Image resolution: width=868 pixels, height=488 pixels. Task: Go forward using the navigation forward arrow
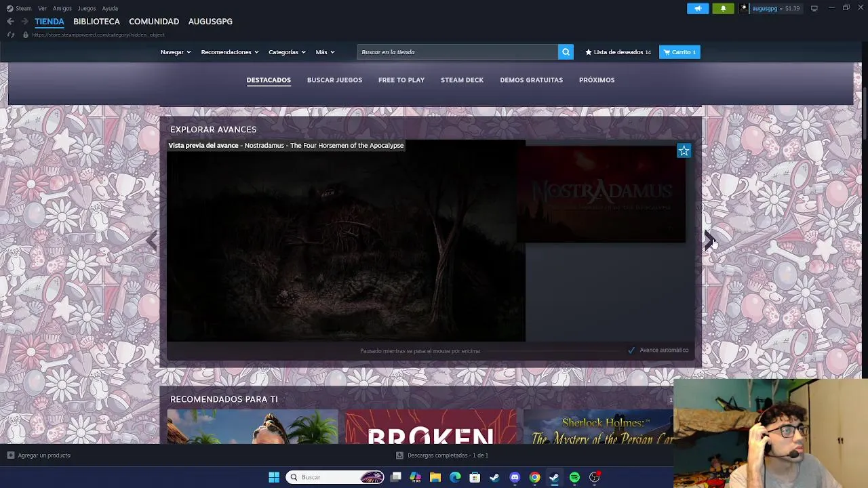coord(24,22)
